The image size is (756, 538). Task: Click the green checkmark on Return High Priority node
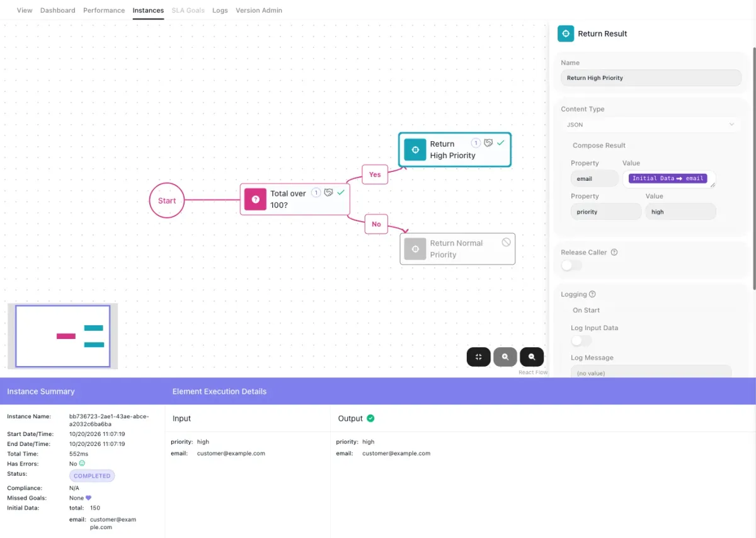pos(501,143)
